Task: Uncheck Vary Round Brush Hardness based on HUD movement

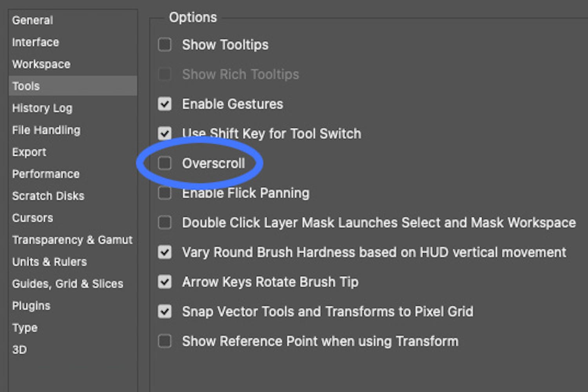Action: pos(164,252)
